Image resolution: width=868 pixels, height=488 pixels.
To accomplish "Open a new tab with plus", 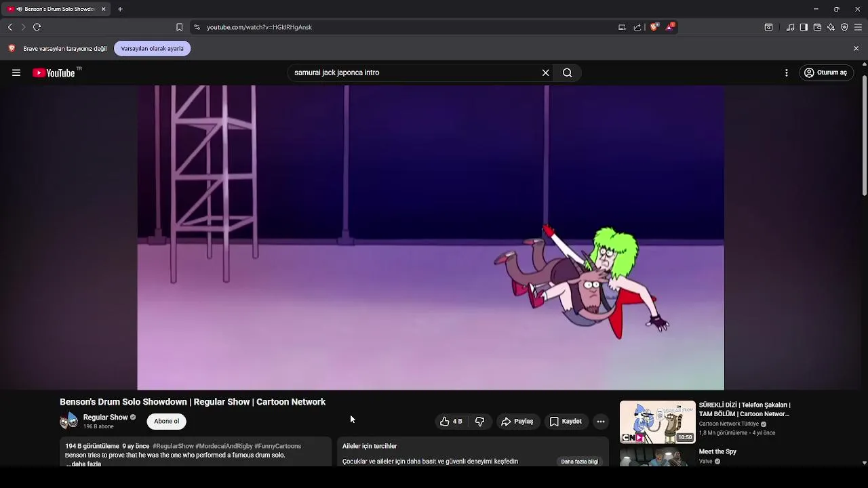I will click(x=120, y=9).
